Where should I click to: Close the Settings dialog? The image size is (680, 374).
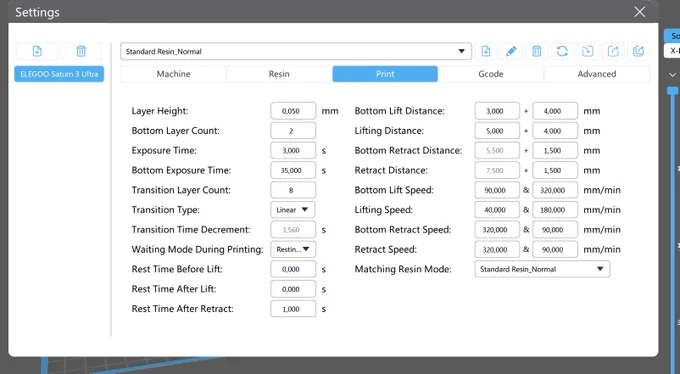coord(640,12)
